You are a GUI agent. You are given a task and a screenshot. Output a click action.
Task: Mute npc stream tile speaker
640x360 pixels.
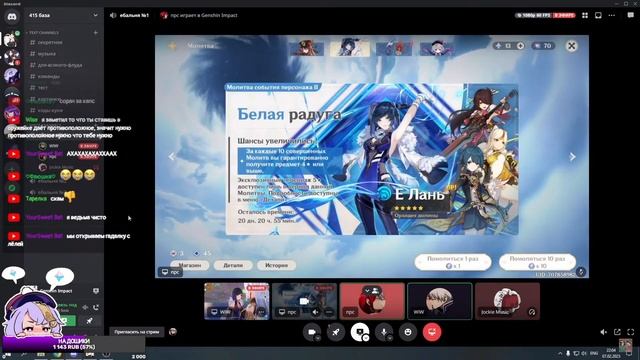(x=316, y=312)
